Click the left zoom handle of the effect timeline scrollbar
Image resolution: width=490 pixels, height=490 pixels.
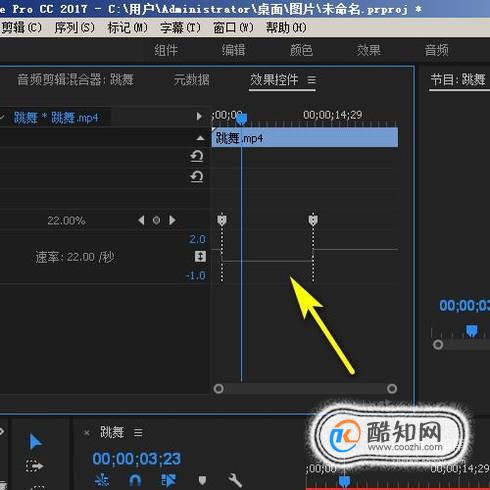click(x=218, y=389)
